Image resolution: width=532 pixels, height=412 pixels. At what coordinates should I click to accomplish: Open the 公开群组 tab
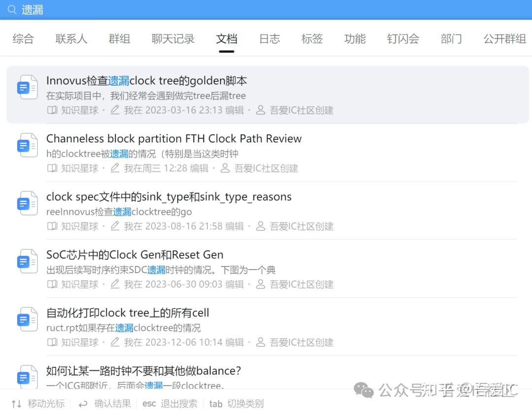504,39
